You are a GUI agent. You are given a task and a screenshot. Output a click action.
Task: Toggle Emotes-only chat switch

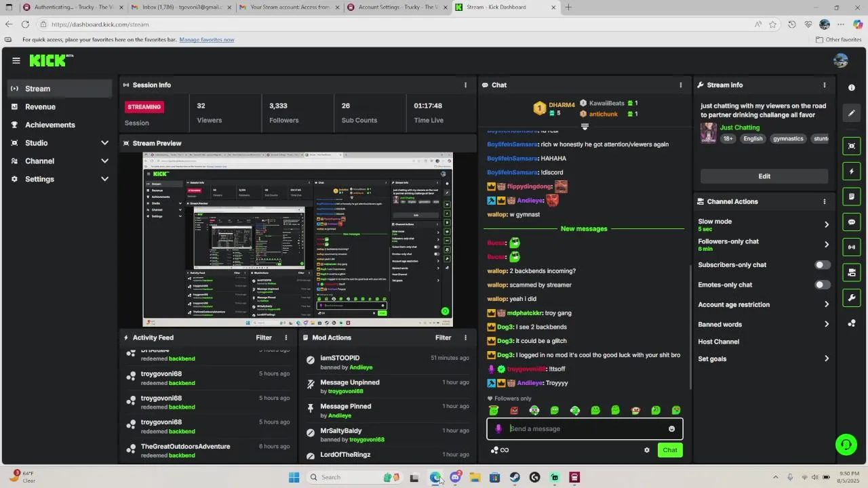click(822, 285)
